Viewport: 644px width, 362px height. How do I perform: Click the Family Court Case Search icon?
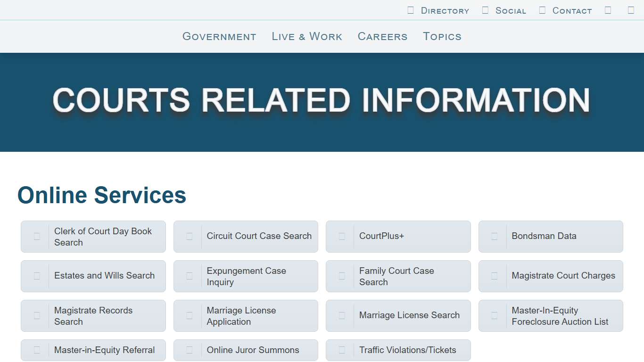click(x=342, y=276)
